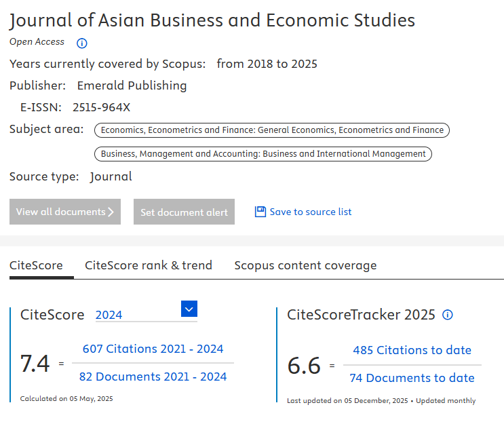Click the General Economics subject area tag

pos(272,130)
